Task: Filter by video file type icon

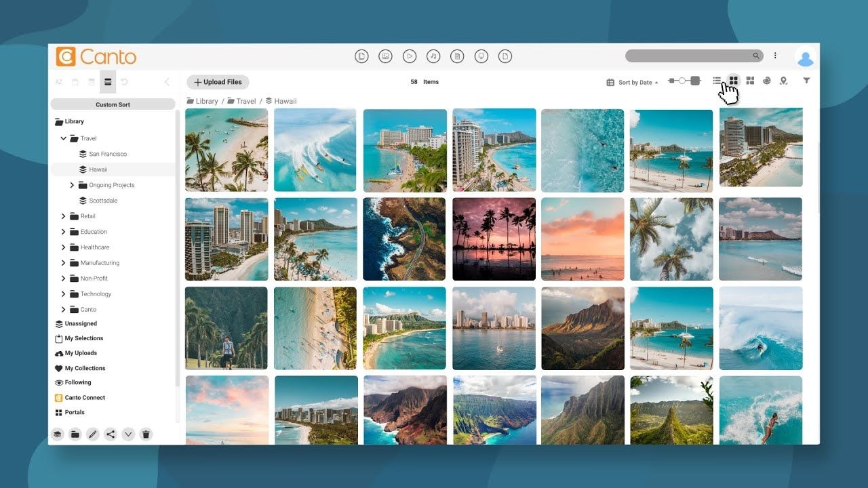Action: click(x=409, y=56)
